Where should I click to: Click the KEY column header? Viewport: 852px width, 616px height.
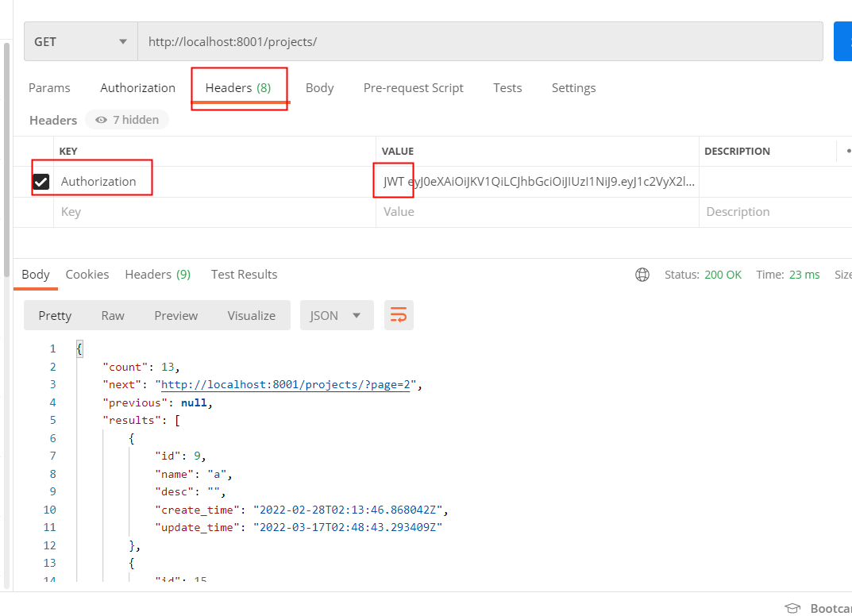click(68, 152)
